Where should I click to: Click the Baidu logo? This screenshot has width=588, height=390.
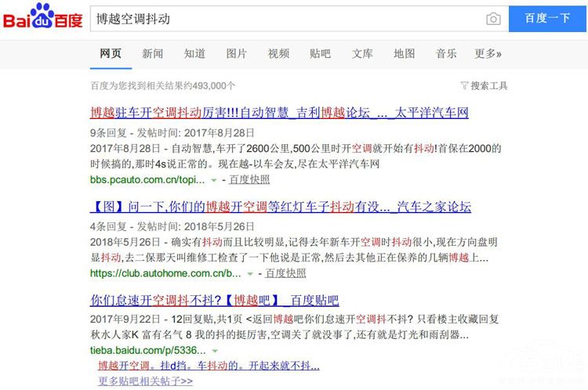coord(42,18)
